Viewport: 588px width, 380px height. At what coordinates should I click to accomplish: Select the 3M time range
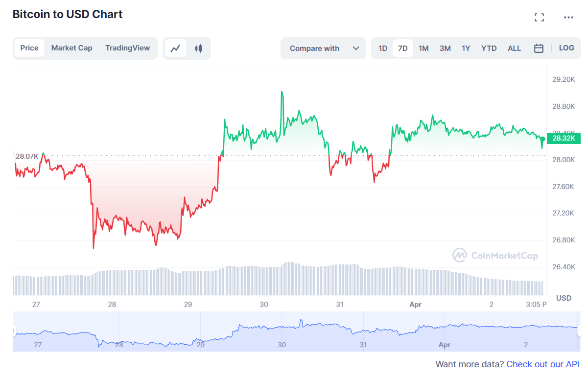(445, 48)
